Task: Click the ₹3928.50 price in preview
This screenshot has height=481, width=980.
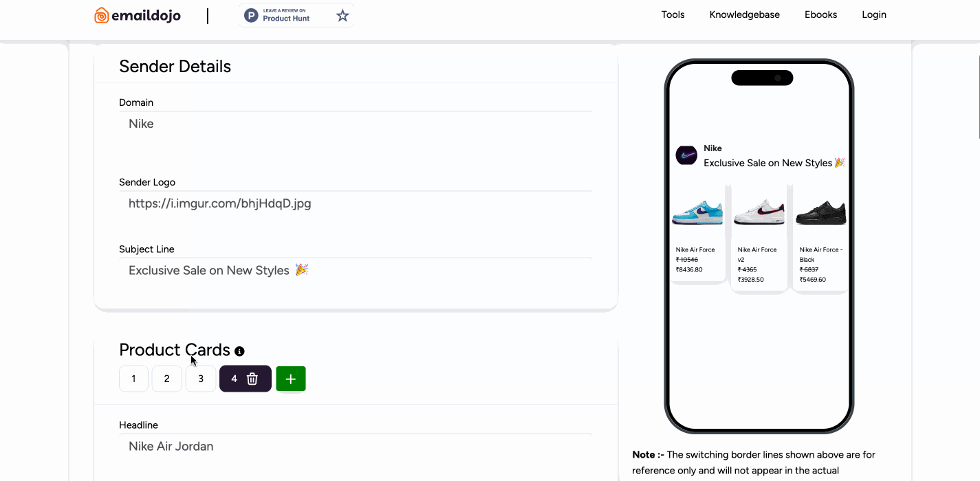Action: [751, 280]
